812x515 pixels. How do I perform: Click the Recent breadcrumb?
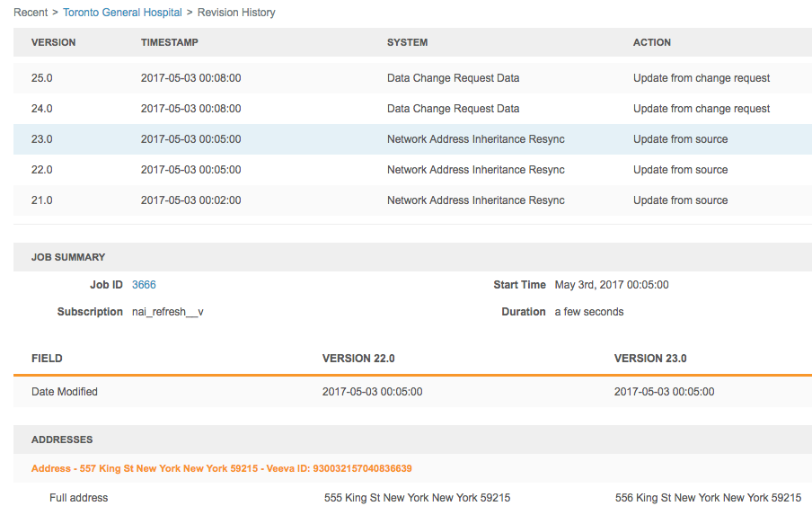(31, 13)
